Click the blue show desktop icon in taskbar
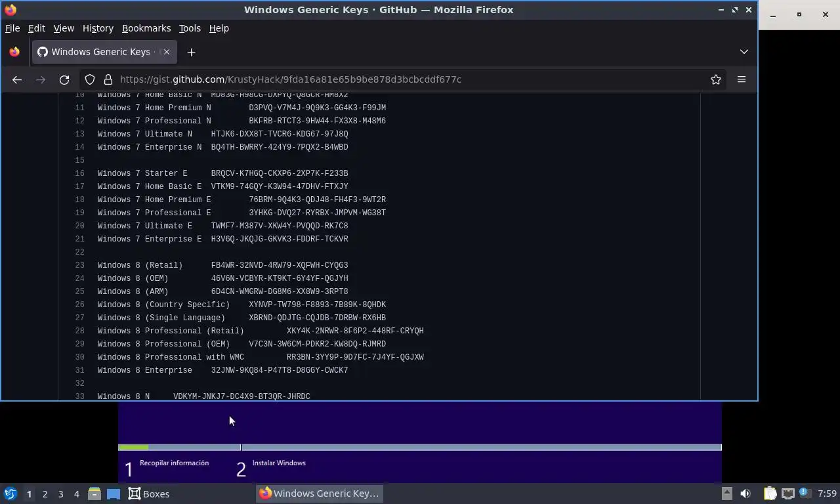The height and width of the screenshot is (504, 840). tap(114, 493)
